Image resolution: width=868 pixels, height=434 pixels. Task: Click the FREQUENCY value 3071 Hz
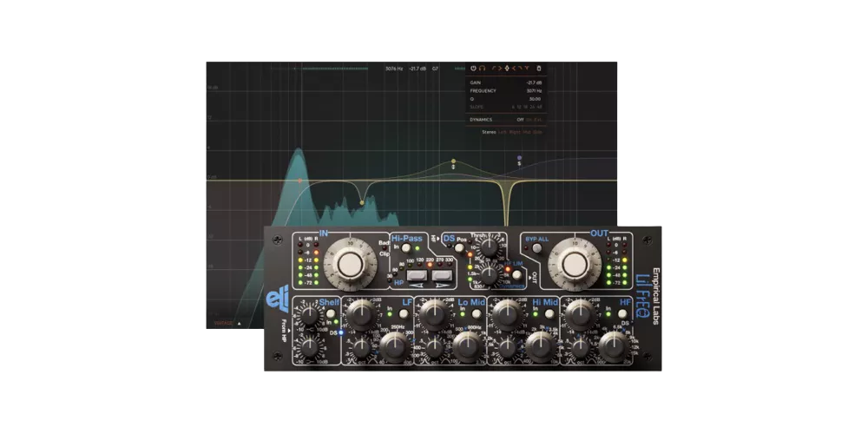point(534,91)
